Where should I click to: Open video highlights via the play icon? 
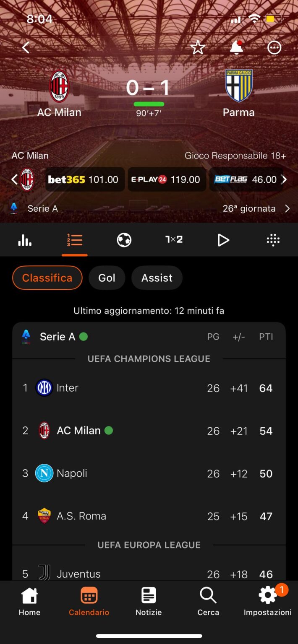(223, 240)
